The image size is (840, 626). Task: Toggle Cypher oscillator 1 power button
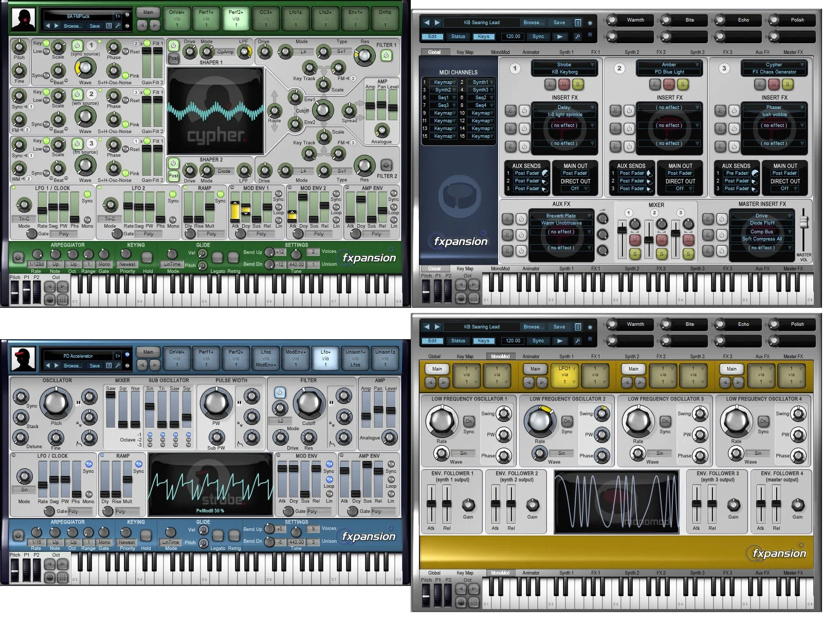[x=77, y=46]
